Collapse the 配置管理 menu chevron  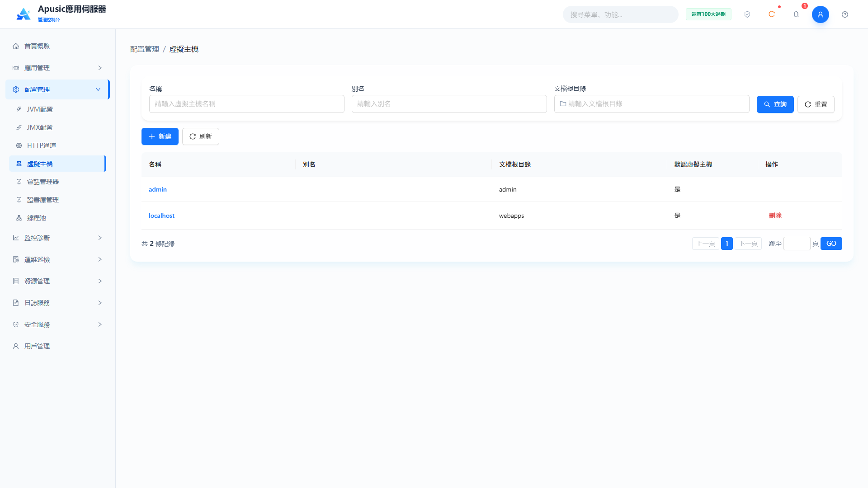(x=98, y=89)
